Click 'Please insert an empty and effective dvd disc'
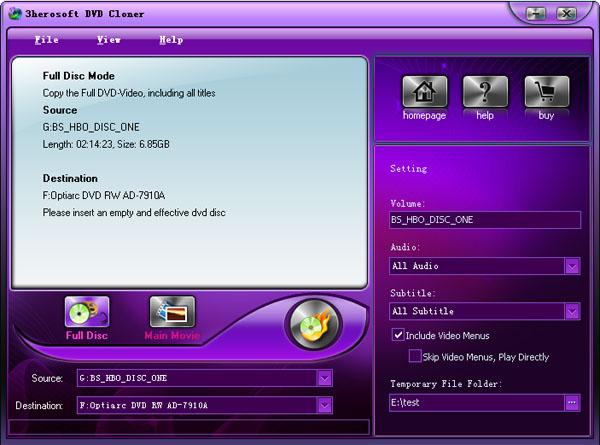Viewport: 600px width, 445px height. click(134, 213)
